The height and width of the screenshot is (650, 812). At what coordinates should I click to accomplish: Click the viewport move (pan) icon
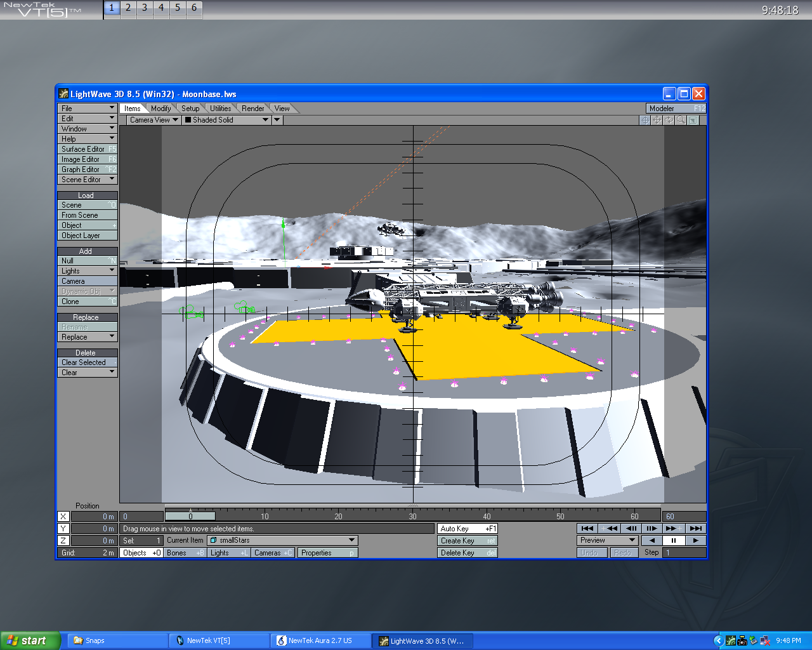point(657,120)
